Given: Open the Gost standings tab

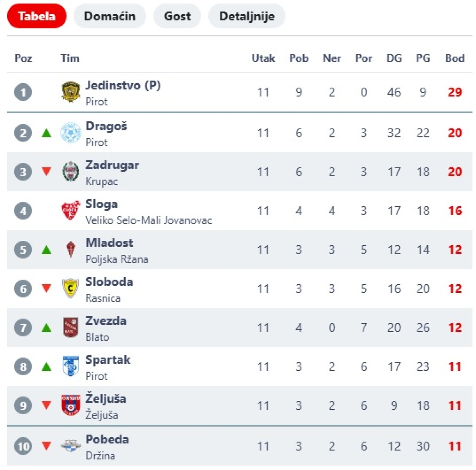Looking at the screenshot, I should coord(177,16).
